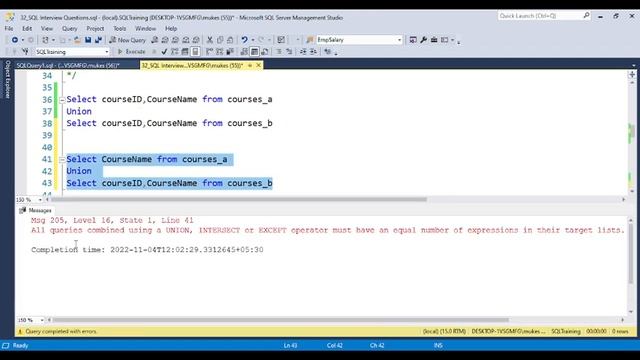The image size is (640, 360).
Task: Parse the query with the checkmark icon
Action: pos(164,51)
